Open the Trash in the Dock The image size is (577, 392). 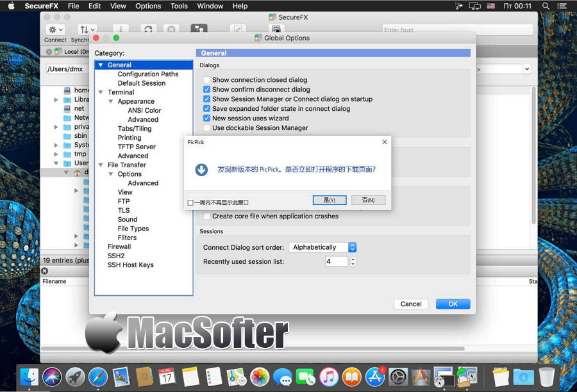click(547, 377)
